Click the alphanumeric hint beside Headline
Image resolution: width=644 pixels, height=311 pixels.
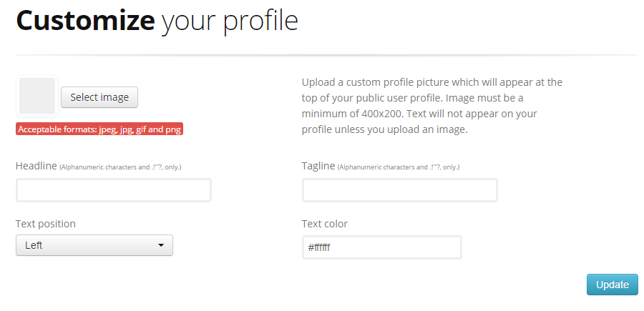125,167
